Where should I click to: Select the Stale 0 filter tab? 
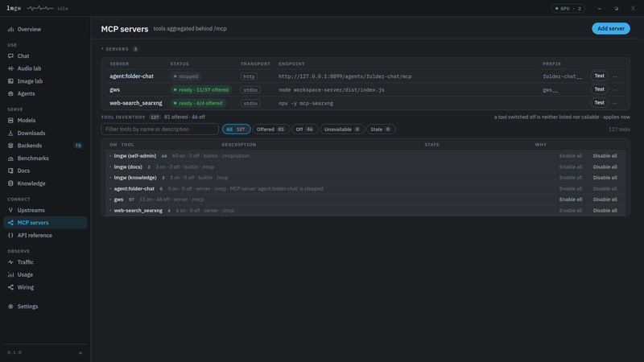click(381, 130)
